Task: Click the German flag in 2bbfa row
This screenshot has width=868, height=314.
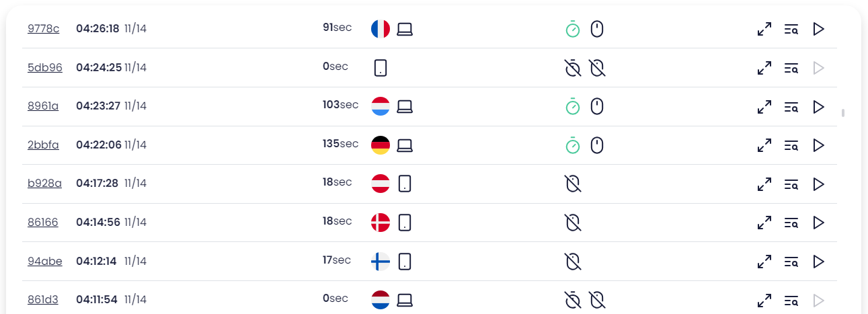Action: tap(381, 145)
